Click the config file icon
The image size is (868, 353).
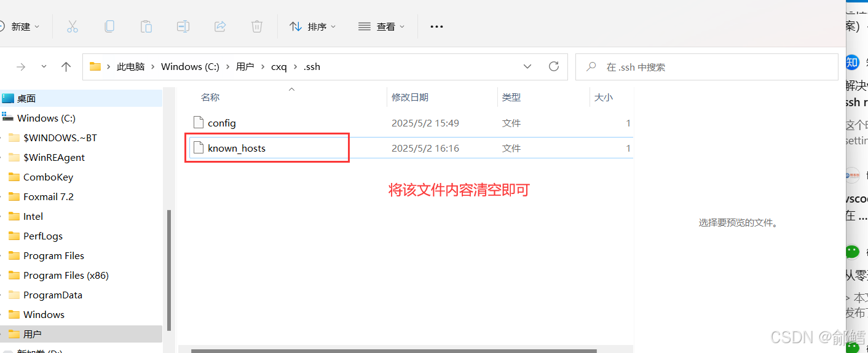tap(198, 122)
